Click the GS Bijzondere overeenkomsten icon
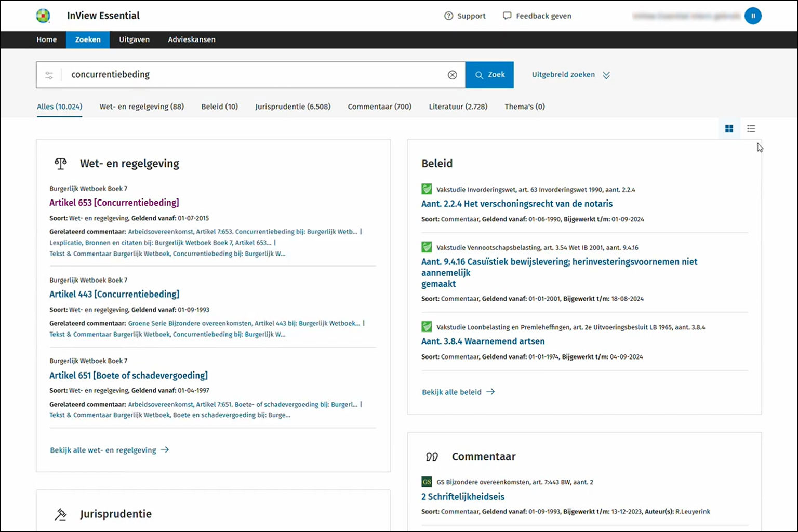The image size is (798, 532). tap(427, 482)
